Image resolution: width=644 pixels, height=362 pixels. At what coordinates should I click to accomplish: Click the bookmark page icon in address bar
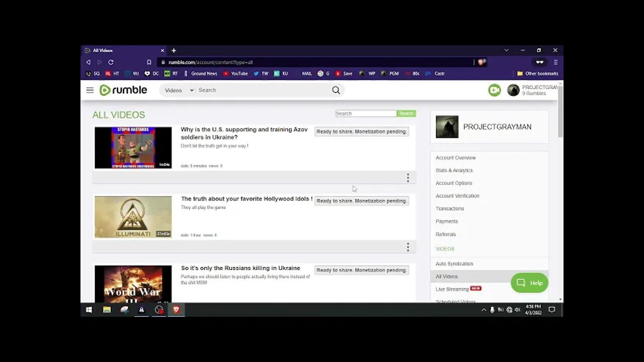pos(149,62)
